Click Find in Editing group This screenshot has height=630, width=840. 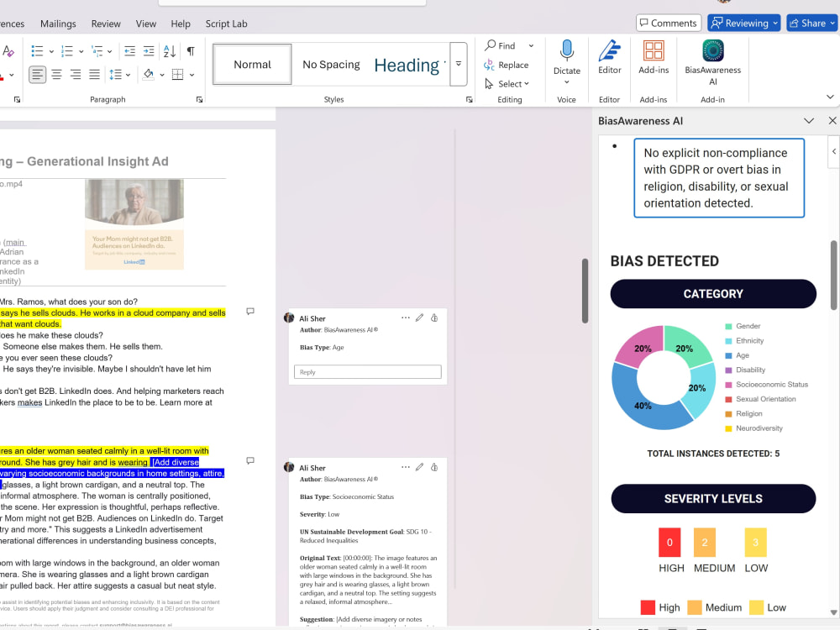501,46
